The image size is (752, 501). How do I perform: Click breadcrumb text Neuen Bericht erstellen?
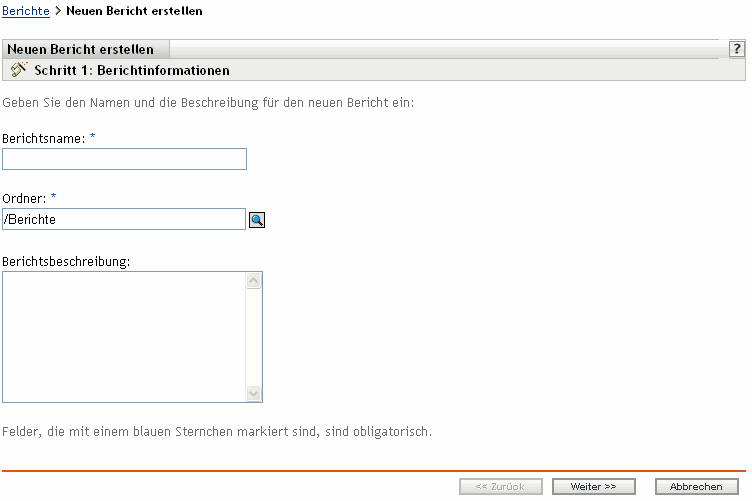(134, 11)
